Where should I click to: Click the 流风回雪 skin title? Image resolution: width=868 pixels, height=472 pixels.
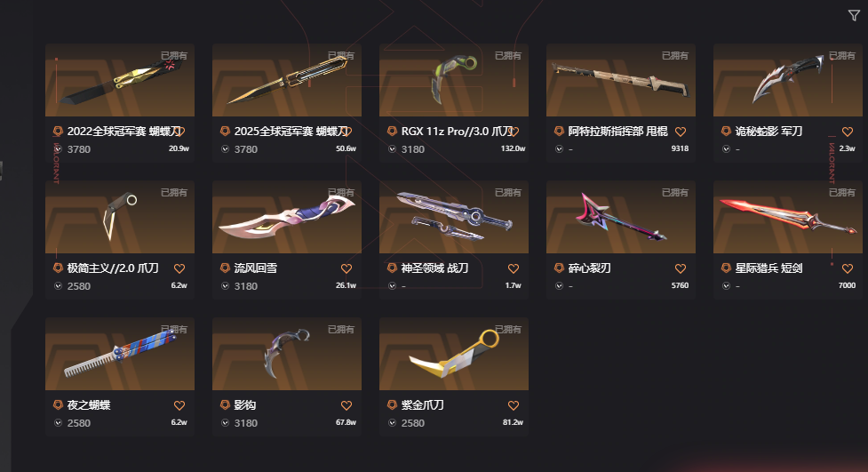(x=255, y=268)
